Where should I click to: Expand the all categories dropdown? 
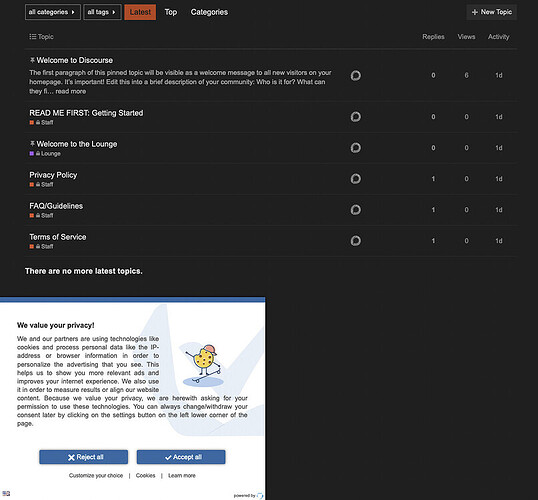pos(53,12)
